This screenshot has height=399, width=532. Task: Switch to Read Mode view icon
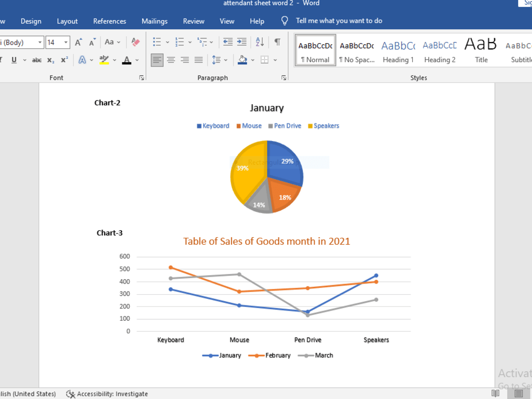pos(495,394)
